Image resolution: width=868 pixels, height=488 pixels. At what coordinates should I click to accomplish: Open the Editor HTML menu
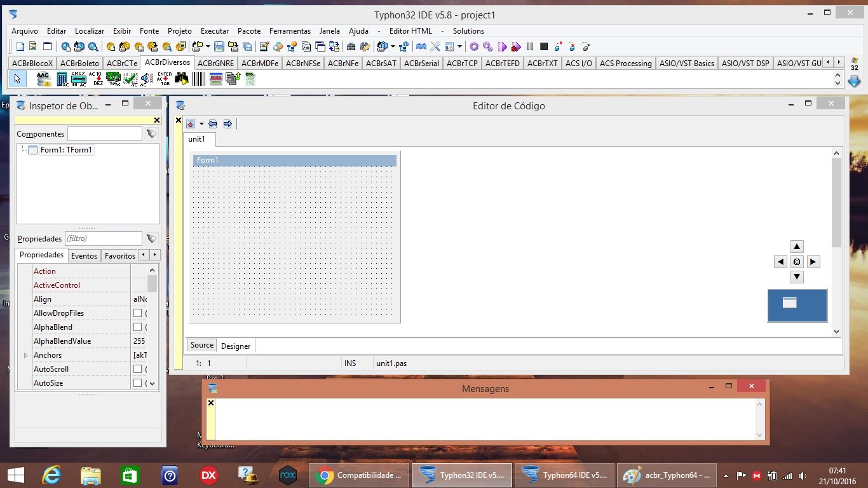[x=410, y=30]
